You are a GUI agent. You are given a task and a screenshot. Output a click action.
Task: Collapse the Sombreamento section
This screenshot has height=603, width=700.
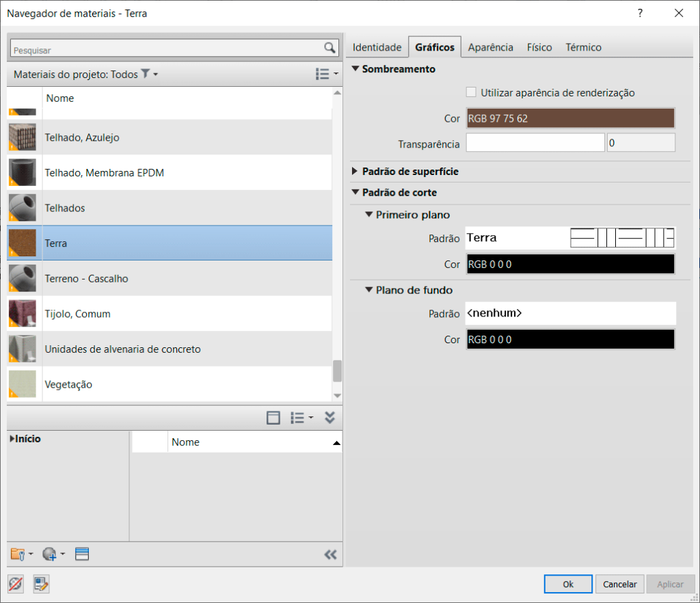(x=355, y=69)
